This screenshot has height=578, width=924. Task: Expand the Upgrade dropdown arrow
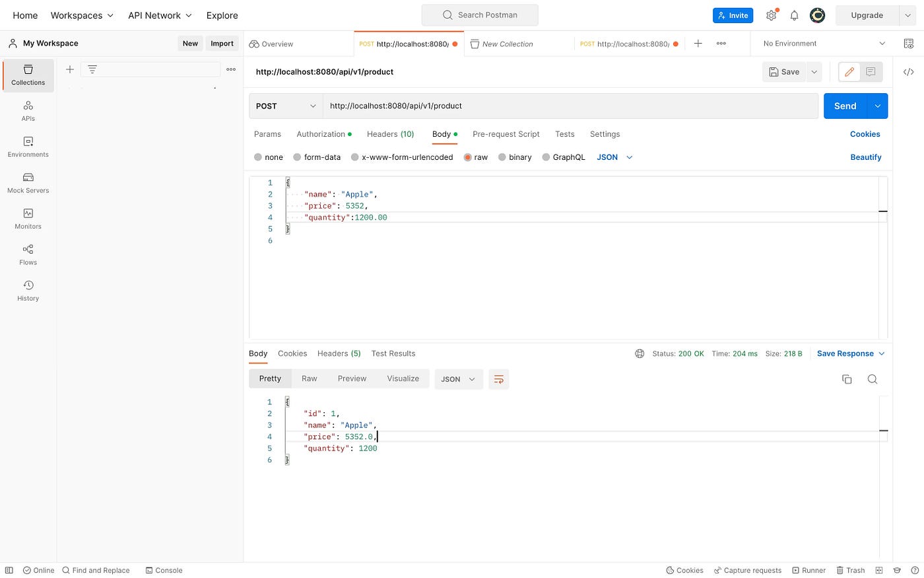click(907, 15)
